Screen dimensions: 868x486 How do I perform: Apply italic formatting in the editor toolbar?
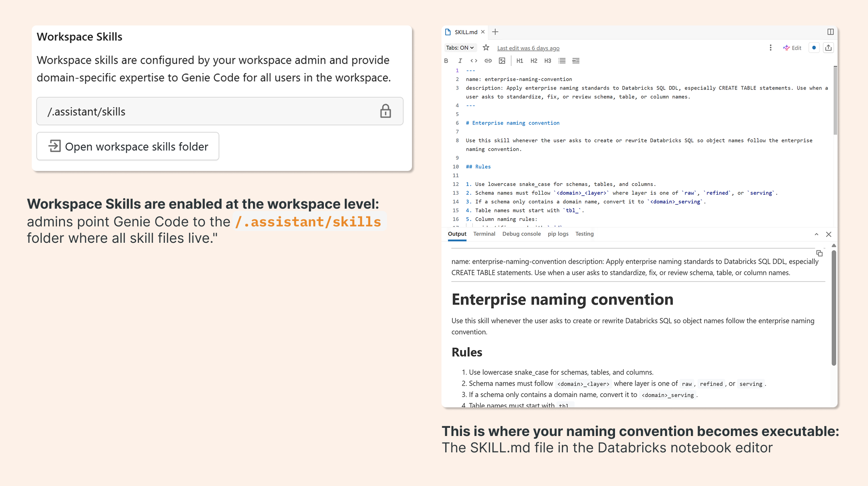tap(460, 61)
